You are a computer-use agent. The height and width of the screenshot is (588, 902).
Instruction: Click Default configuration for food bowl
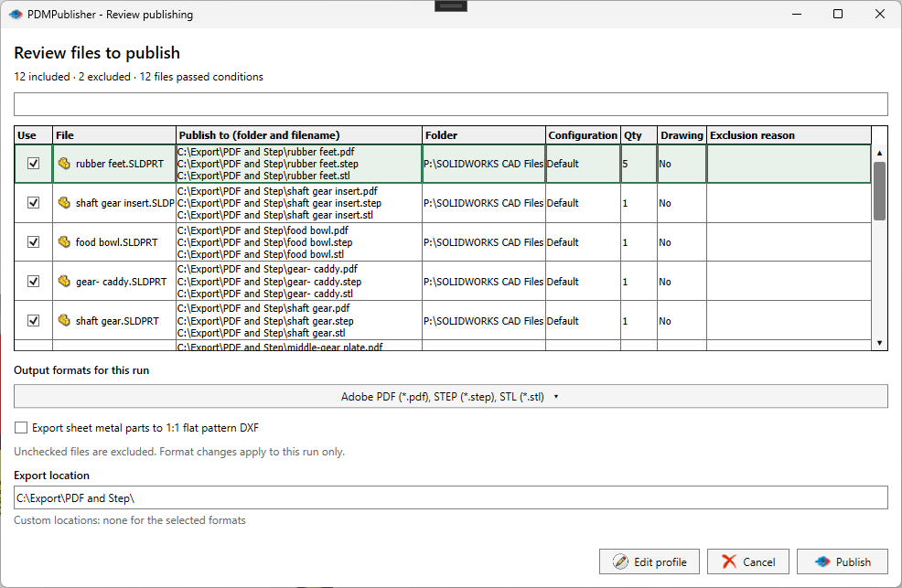coord(563,242)
